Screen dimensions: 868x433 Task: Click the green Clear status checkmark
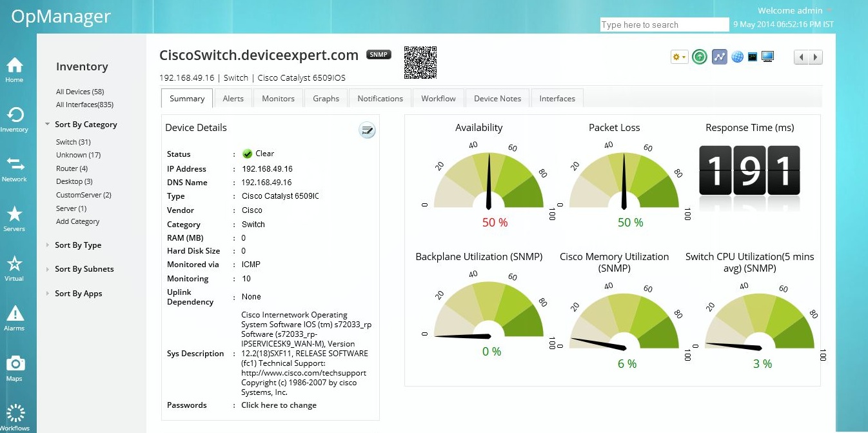[x=247, y=154]
